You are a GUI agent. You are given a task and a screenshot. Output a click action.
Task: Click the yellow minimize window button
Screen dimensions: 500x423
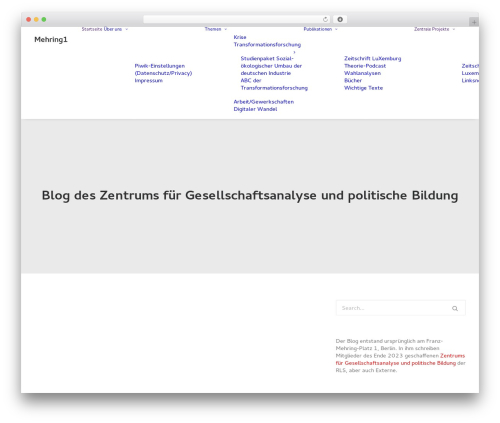tap(36, 19)
